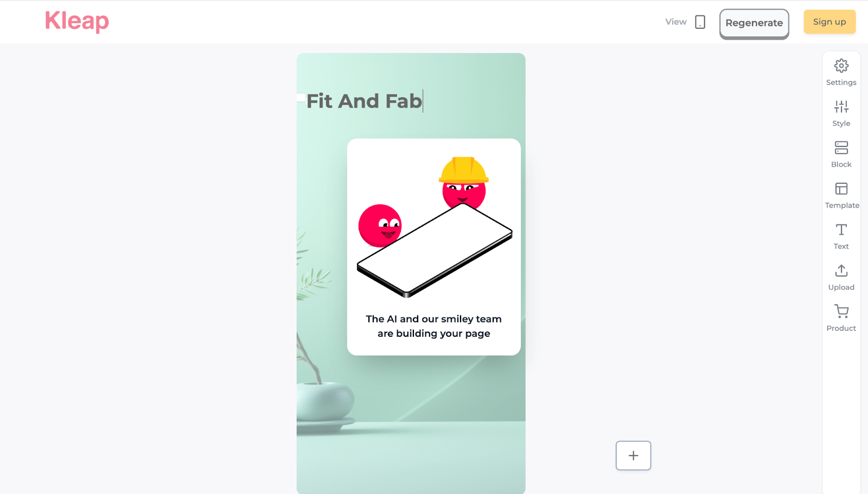Go to the Kleap logo home link
Image resolution: width=868 pixels, height=494 pixels.
[x=77, y=21]
